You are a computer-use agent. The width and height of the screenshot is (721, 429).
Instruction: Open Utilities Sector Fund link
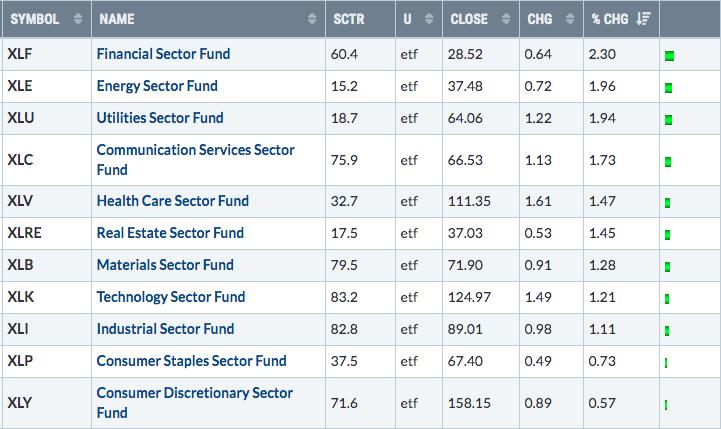pos(160,118)
